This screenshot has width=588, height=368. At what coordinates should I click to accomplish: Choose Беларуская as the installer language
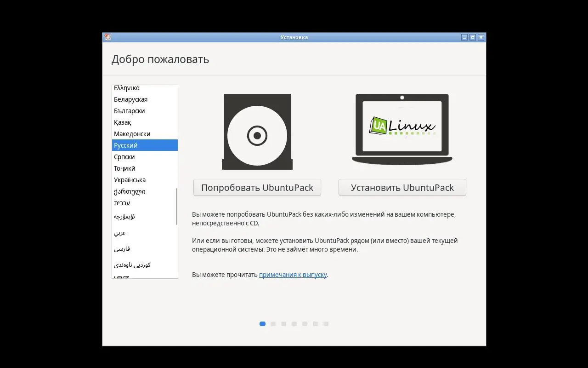tap(145, 99)
